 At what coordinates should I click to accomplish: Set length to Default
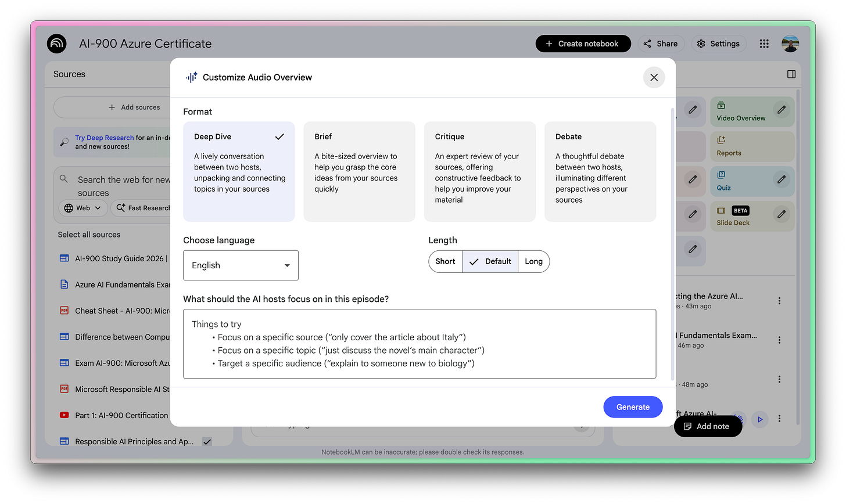pos(490,261)
